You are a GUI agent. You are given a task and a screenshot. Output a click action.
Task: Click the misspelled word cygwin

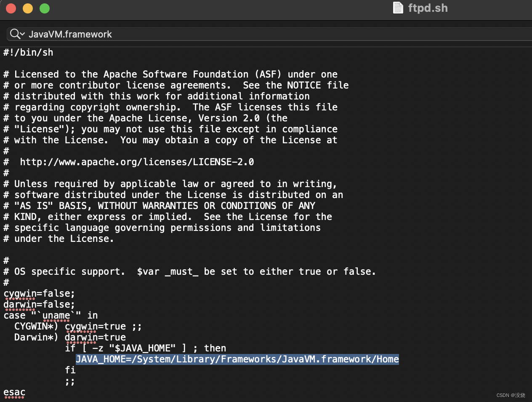pos(20,293)
